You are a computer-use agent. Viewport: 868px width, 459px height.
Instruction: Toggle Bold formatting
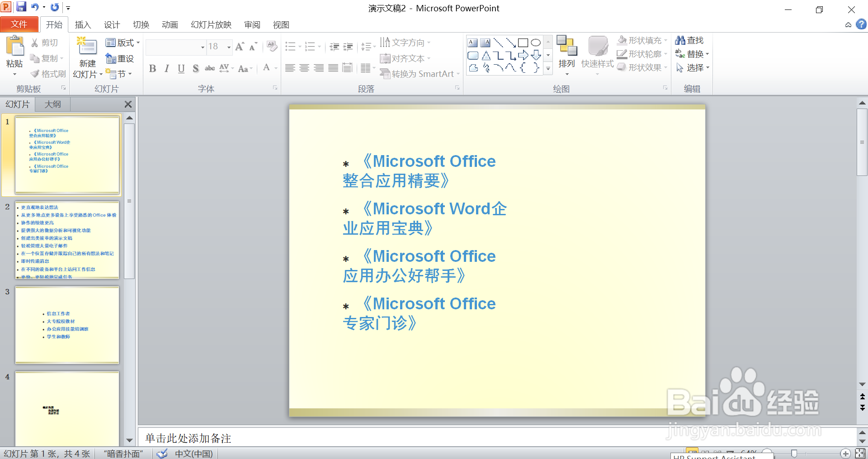152,68
